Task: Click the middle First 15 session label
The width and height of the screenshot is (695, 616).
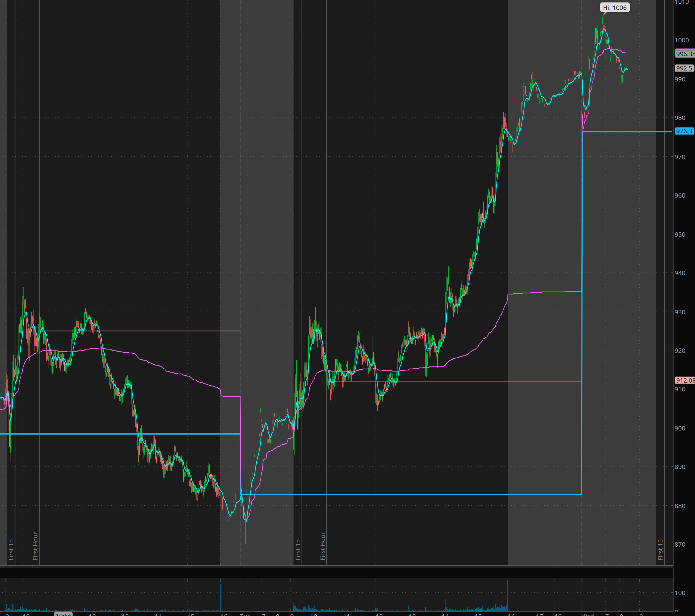Action: coord(298,549)
